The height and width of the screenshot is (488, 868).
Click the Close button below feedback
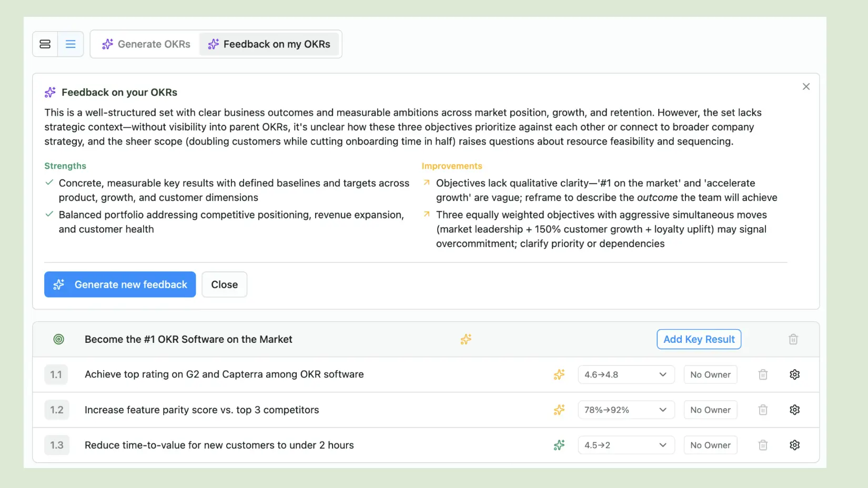click(225, 284)
